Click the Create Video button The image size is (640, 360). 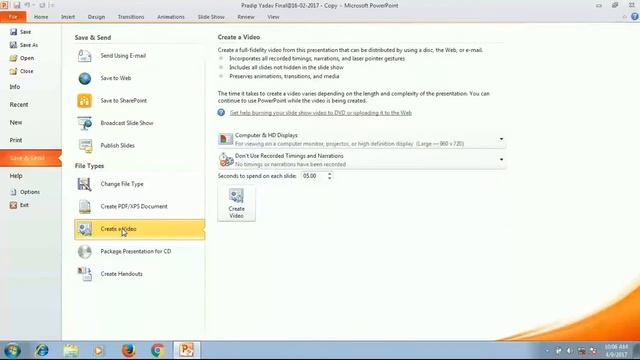(236, 203)
